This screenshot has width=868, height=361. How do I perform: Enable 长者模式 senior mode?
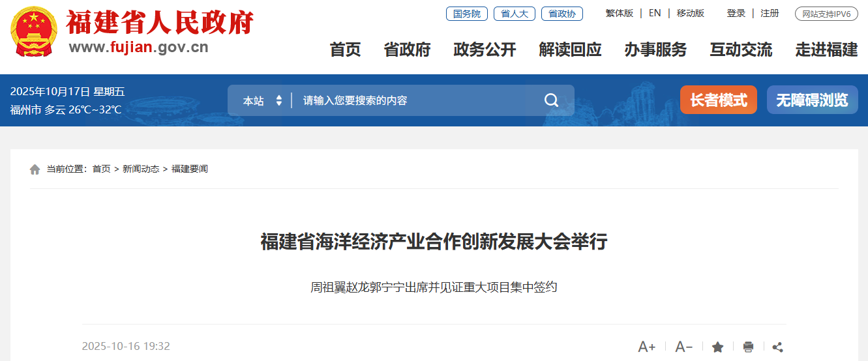[719, 100]
